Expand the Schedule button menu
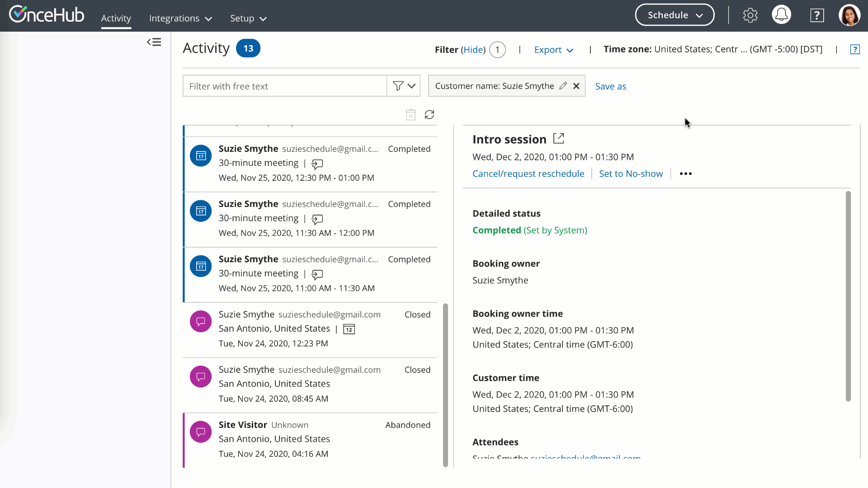 [x=675, y=15]
